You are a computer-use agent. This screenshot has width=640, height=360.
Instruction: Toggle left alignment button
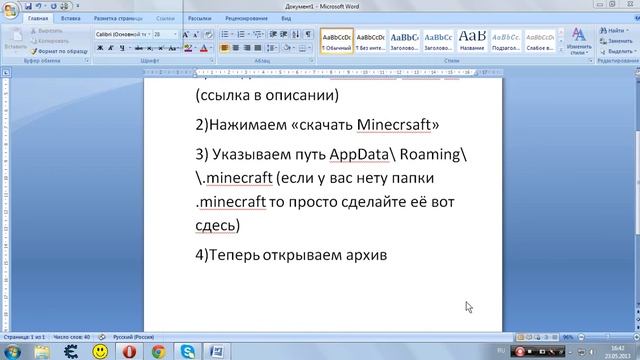click(224, 48)
